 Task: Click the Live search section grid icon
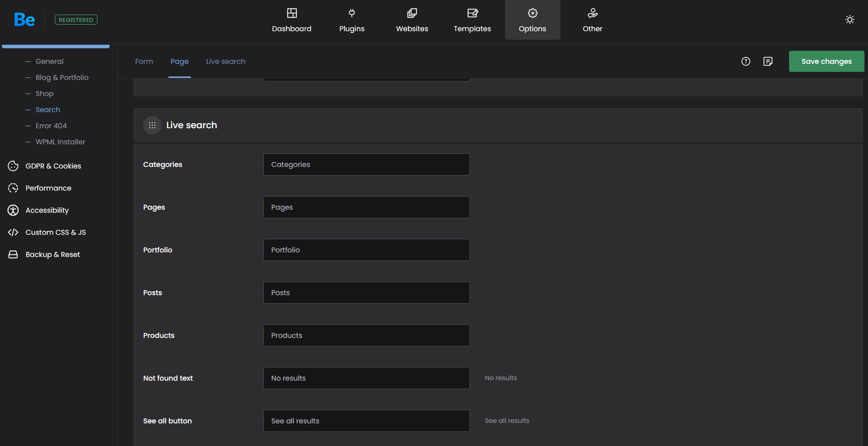coord(152,125)
